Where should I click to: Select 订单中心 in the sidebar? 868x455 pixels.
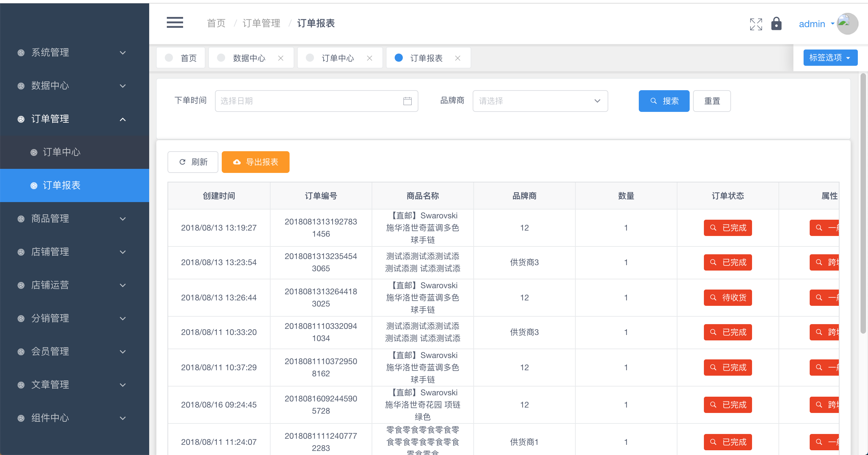(62, 152)
